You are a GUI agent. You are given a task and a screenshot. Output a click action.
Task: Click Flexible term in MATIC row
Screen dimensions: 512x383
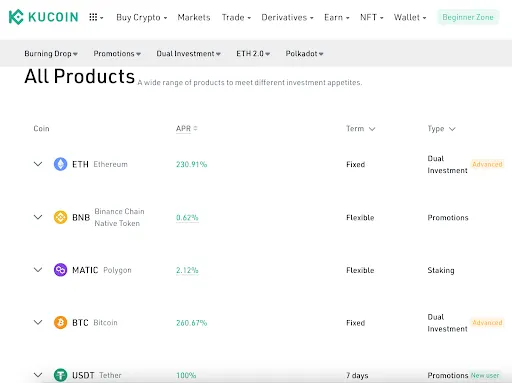(360, 270)
